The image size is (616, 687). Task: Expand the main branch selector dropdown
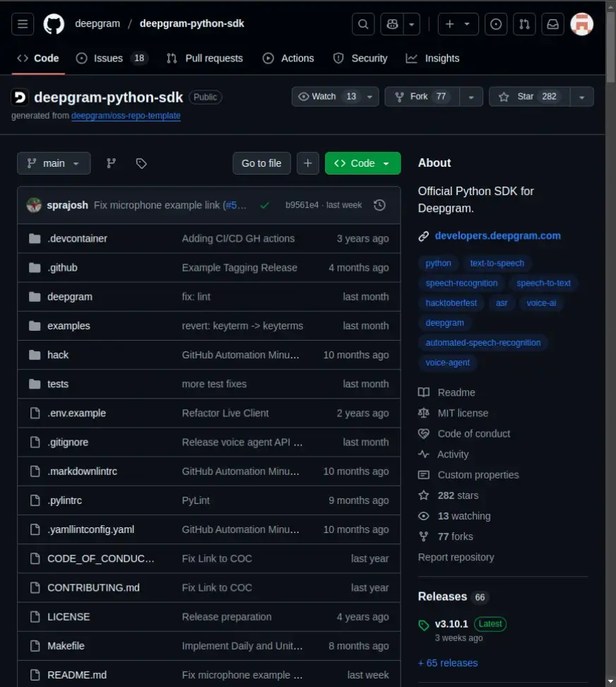point(54,163)
